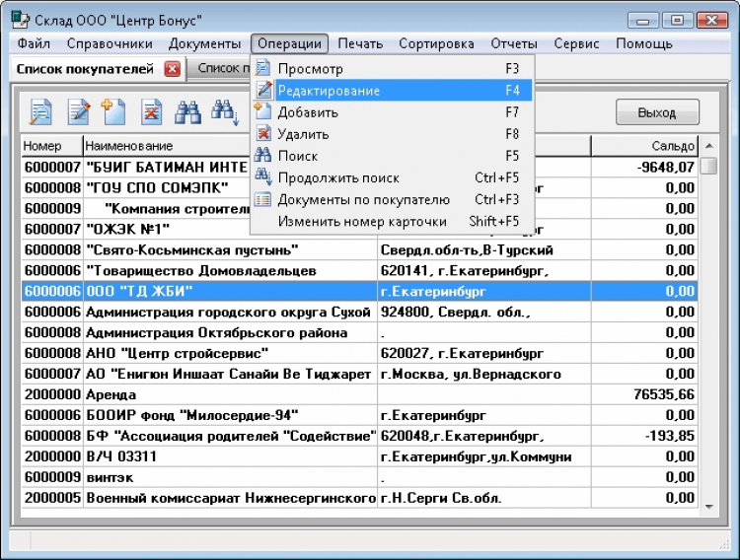This screenshot has height=560, width=740.
Task: Click the Add new record toolbar icon
Action: pos(113,111)
